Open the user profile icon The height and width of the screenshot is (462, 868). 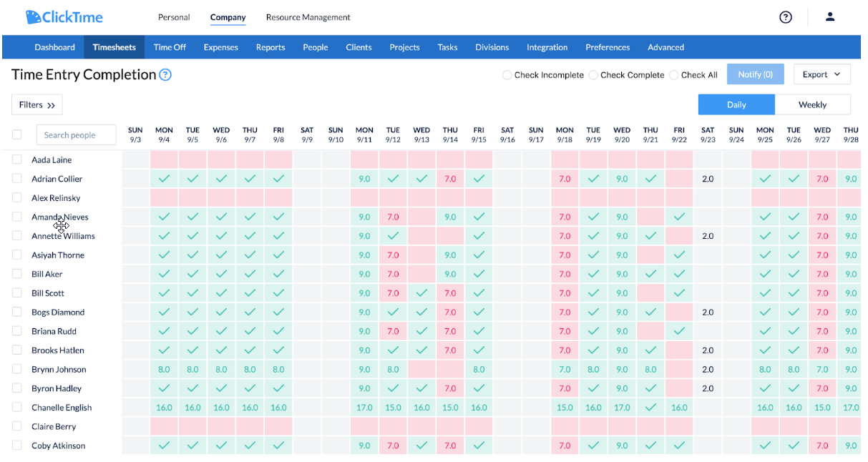tap(830, 17)
